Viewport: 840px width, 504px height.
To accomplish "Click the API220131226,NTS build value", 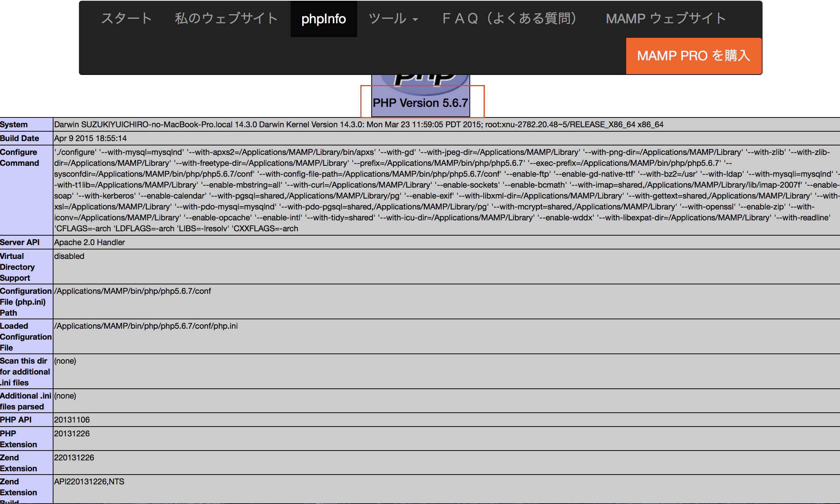I will (89, 481).
